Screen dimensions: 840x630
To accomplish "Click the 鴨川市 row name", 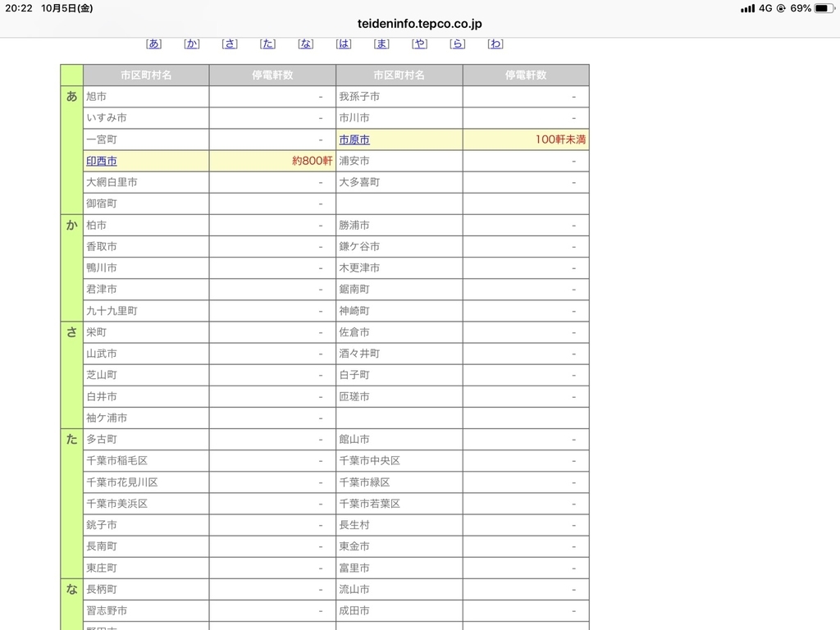I will click(x=101, y=268).
